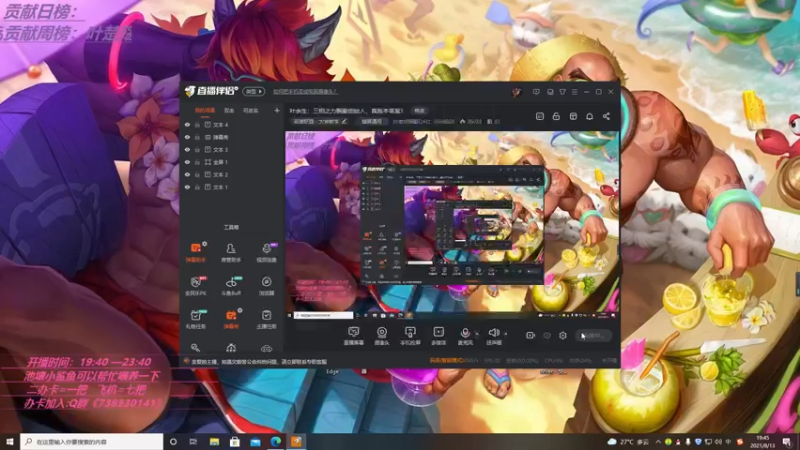Image resolution: width=800 pixels, height=450 pixels.
Task: Switch to the active orange scene tab
Action: click(x=205, y=110)
